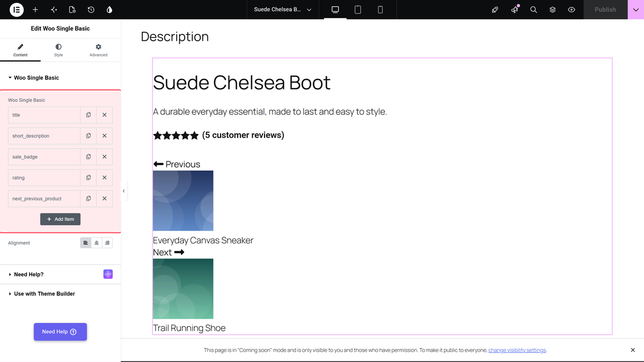The width and height of the screenshot is (644, 362).
Task: Set alignment to center
Action: click(97, 243)
